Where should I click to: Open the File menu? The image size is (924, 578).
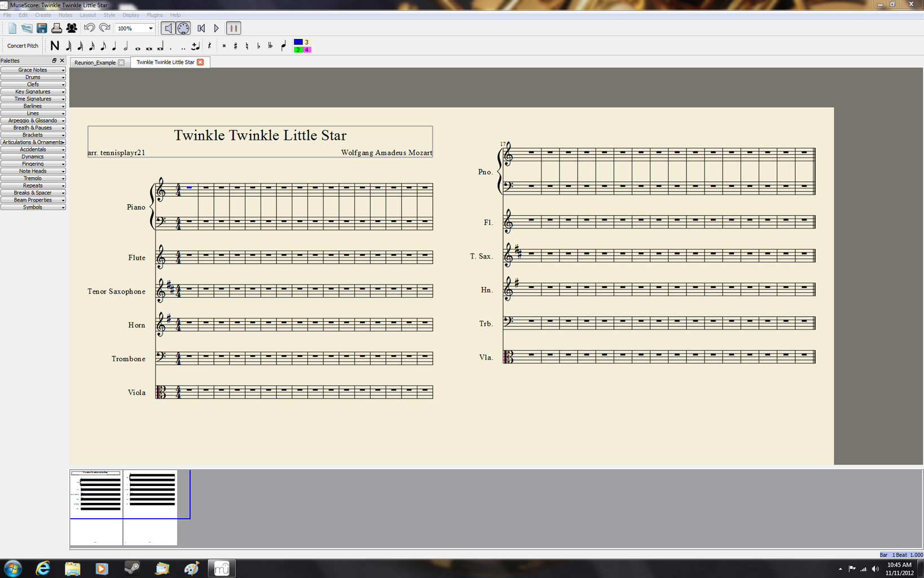pos(7,15)
